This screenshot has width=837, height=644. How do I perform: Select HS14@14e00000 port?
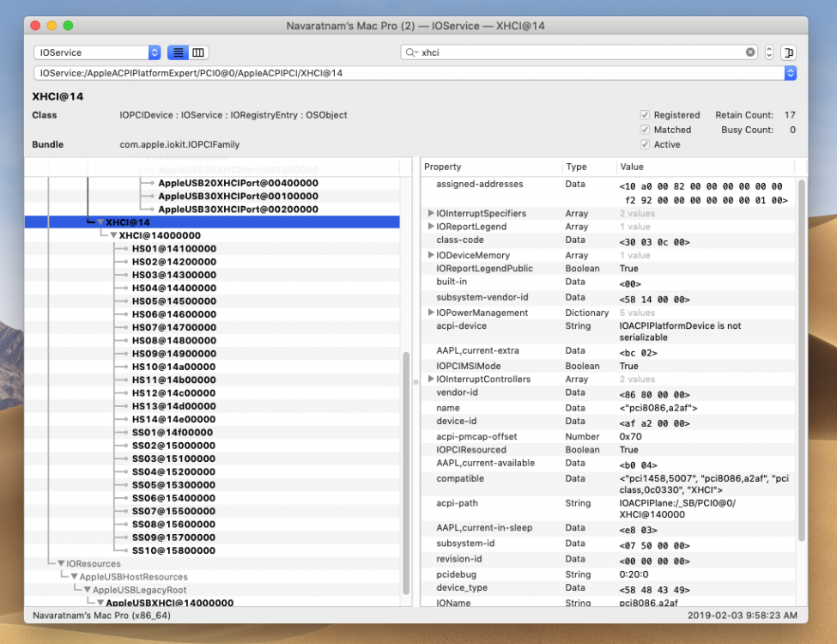(174, 419)
